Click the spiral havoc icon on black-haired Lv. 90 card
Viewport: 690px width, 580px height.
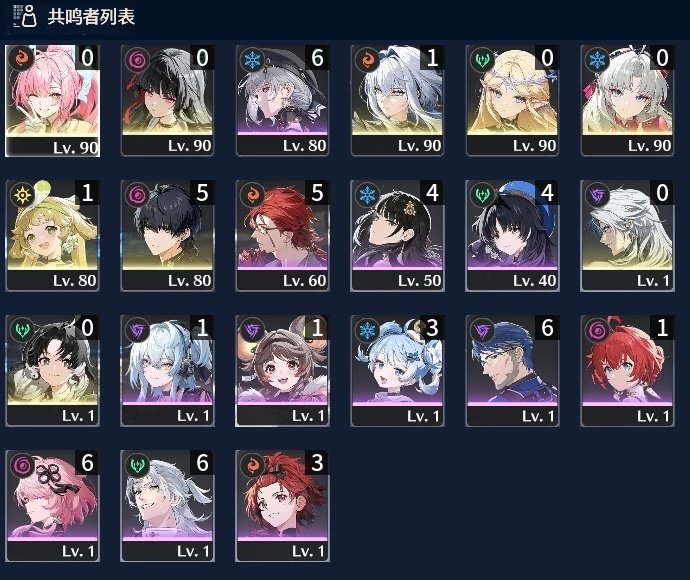(137, 60)
